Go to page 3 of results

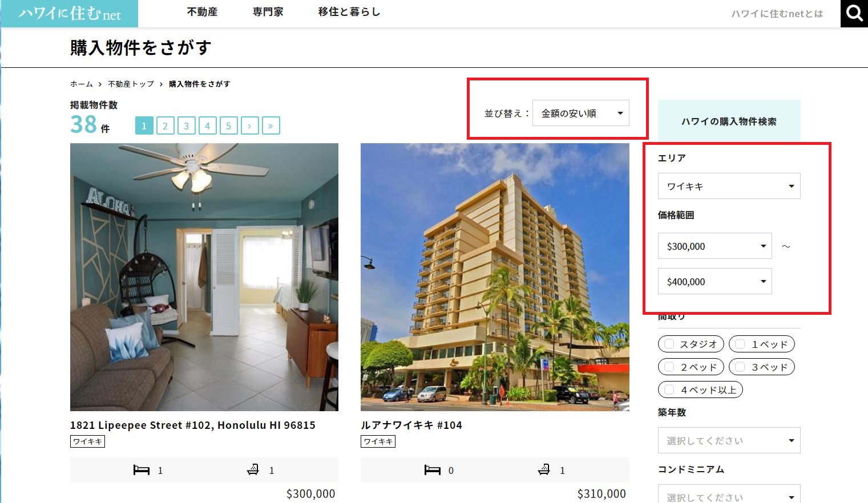point(186,125)
